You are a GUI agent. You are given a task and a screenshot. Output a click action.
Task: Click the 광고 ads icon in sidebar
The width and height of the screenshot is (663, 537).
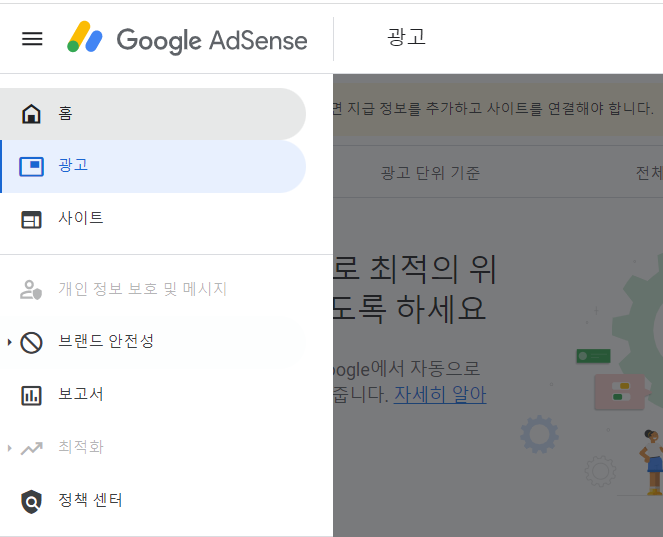31,166
